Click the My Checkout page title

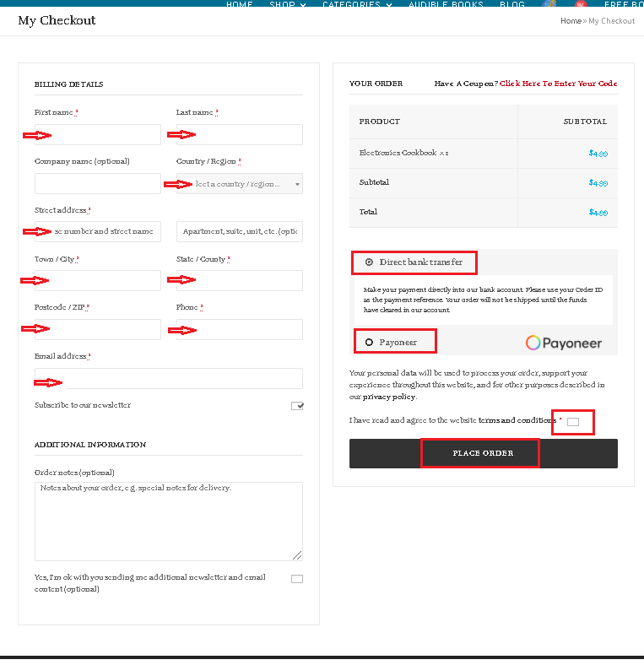pos(57,20)
